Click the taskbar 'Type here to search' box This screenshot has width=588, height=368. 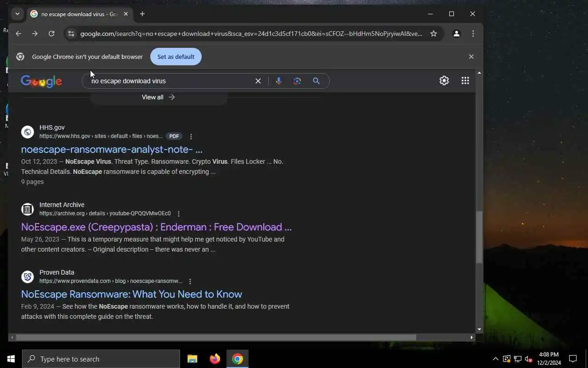click(101, 359)
